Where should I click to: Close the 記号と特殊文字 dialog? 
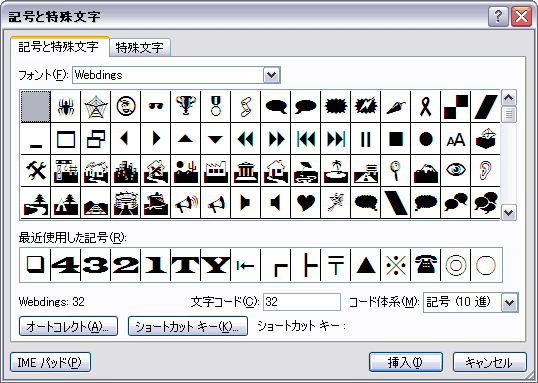point(521,16)
